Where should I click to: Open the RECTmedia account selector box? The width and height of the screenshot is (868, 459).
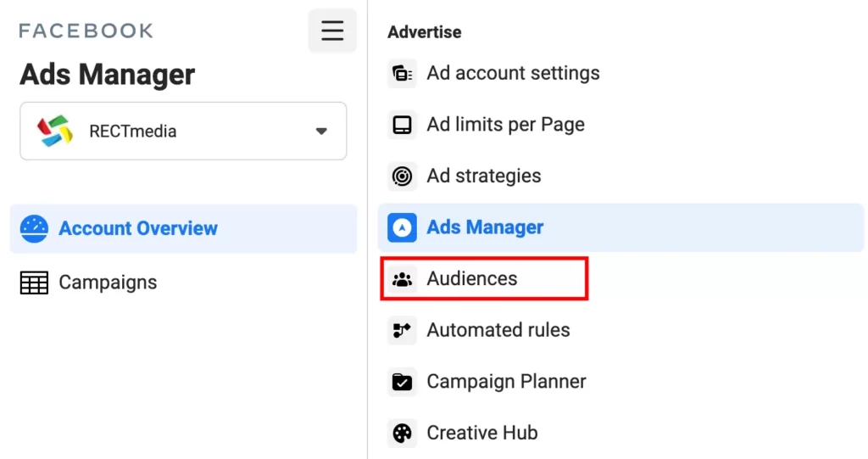(183, 131)
